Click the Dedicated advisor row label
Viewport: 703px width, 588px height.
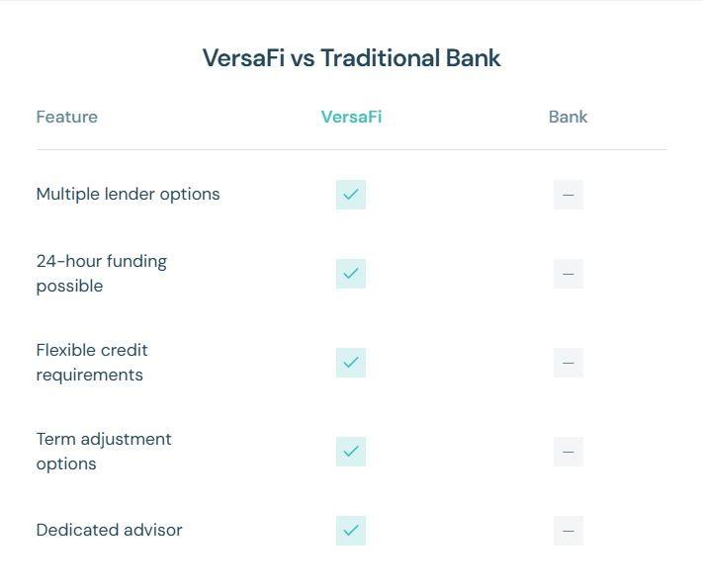point(109,530)
